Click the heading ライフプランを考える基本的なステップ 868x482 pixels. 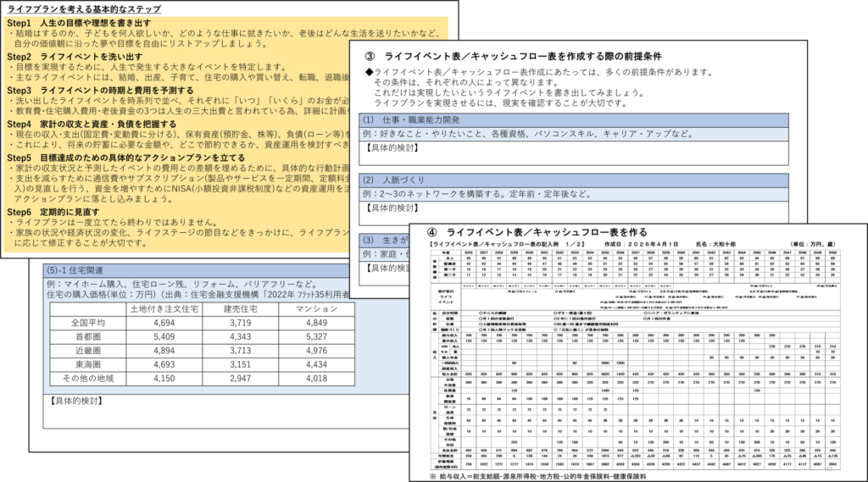point(84,8)
